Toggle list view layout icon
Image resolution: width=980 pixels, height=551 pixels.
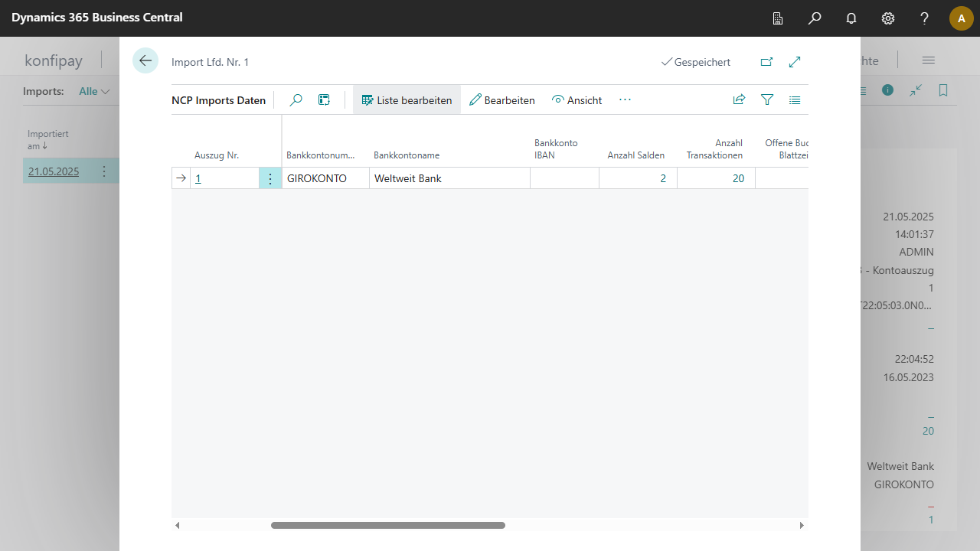coord(795,99)
